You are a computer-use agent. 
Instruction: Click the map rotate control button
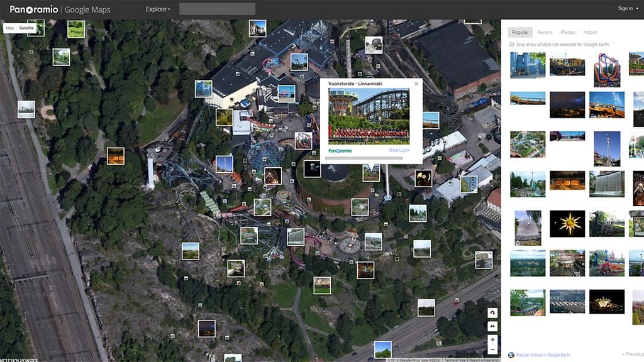tap(492, 312)
